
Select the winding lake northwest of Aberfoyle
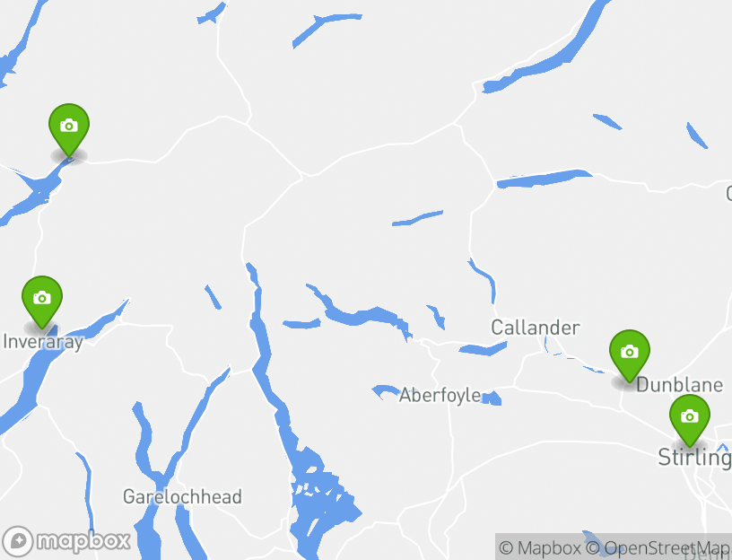pos(360,314)
